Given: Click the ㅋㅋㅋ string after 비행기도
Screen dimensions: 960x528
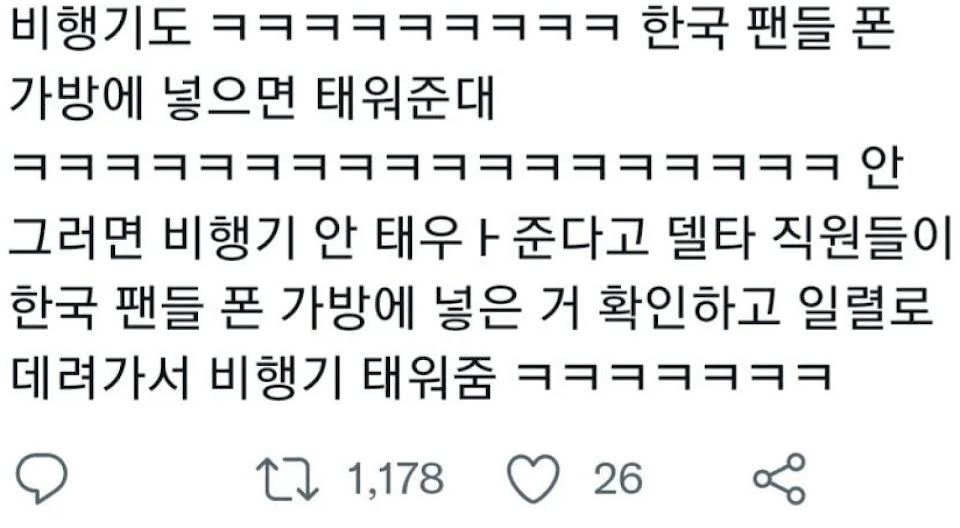Looking at the screenshot, I should coord(418,29).
